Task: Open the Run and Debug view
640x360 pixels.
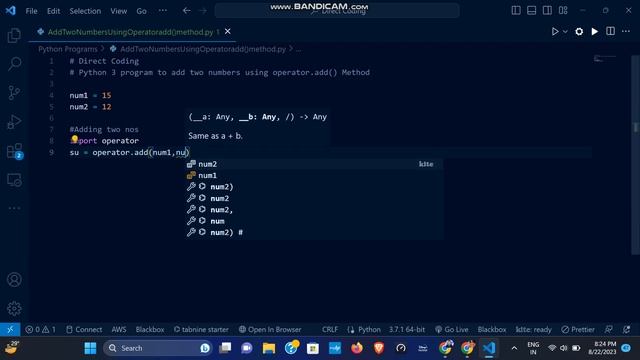Action: coord(14,122)
